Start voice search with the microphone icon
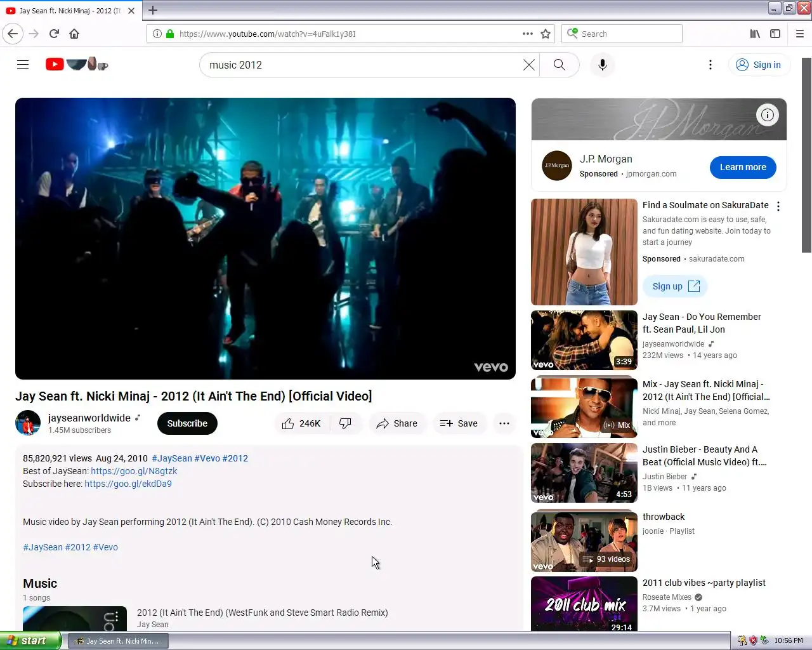This screenshot has height=650, width=812. tap(603, 65)
